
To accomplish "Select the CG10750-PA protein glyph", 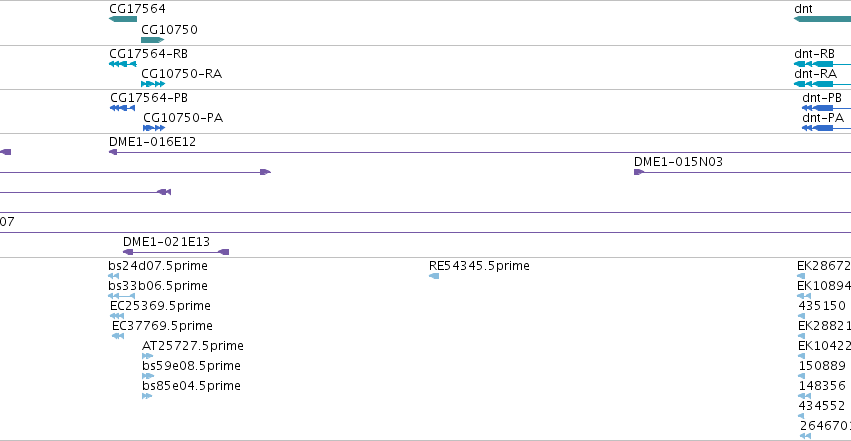I will coord(154,128).
